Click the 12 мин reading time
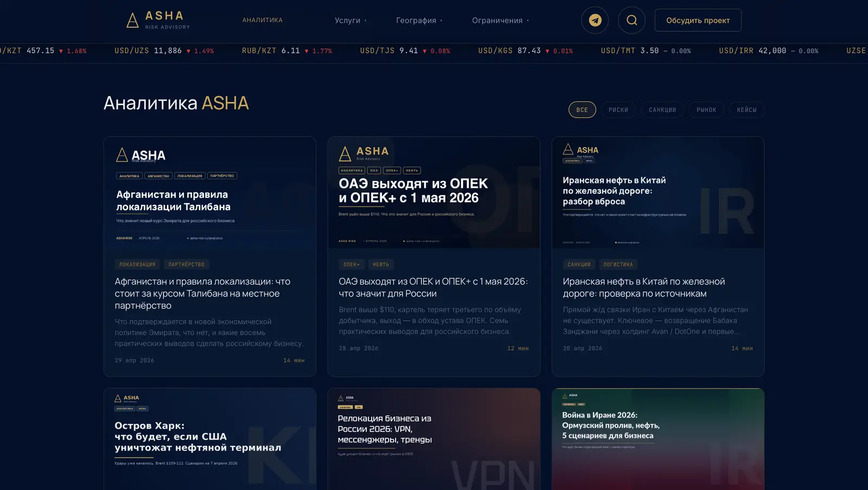868x490 pixels. (x=518, y=349)
